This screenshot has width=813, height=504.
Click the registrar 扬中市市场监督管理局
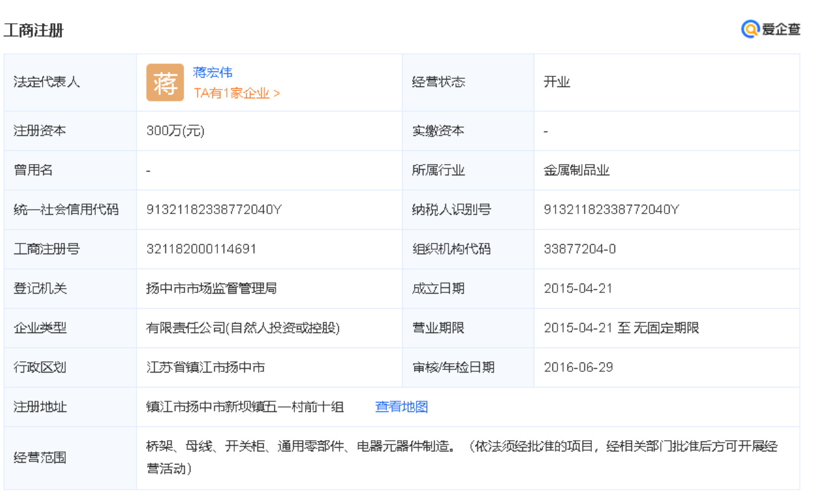(211, 289)
